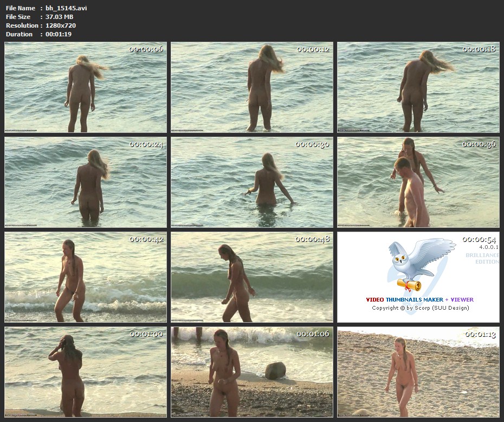Select the thumbnail at 00:01:00
The height and width of the screenshot is (422, 504).
pos(86,372)
